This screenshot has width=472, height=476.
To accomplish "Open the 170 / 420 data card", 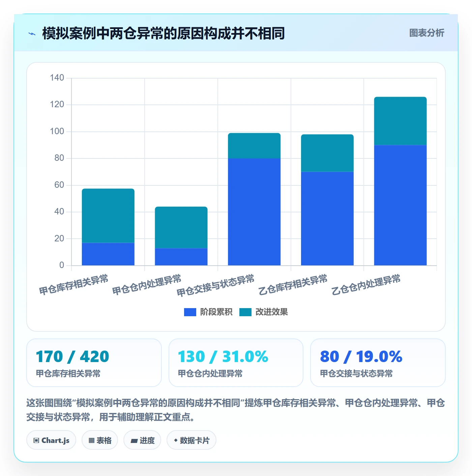I will (94, 363).
